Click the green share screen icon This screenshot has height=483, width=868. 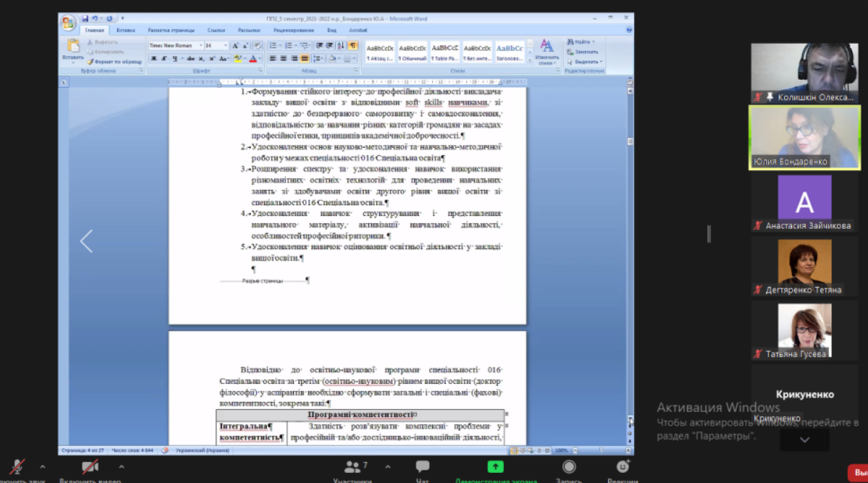pyautogui.click(x=495, y=467)
